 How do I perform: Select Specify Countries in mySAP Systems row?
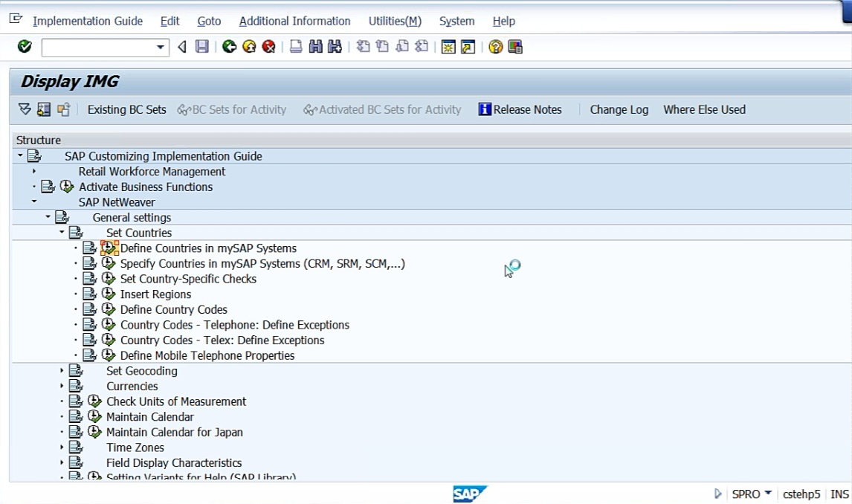(262, 263)
